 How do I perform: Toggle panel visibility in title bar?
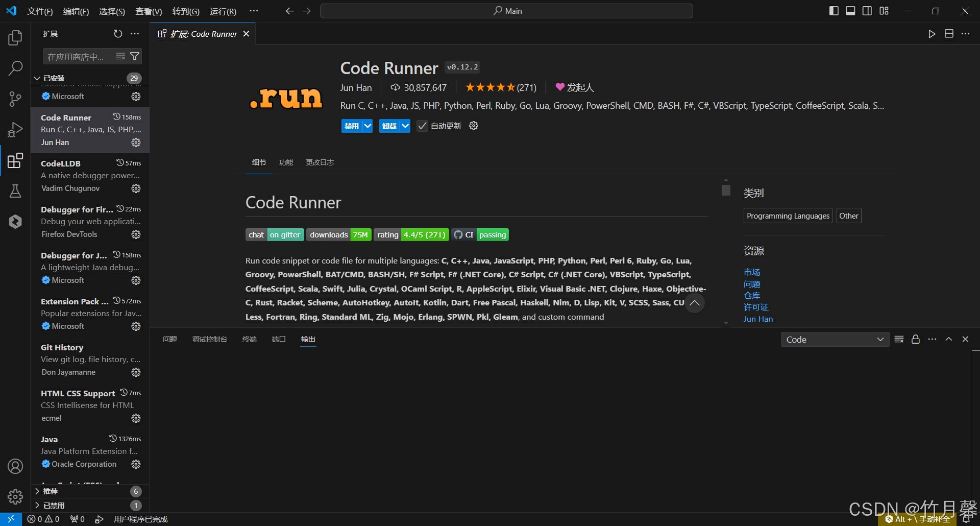[x=850, y=11]
